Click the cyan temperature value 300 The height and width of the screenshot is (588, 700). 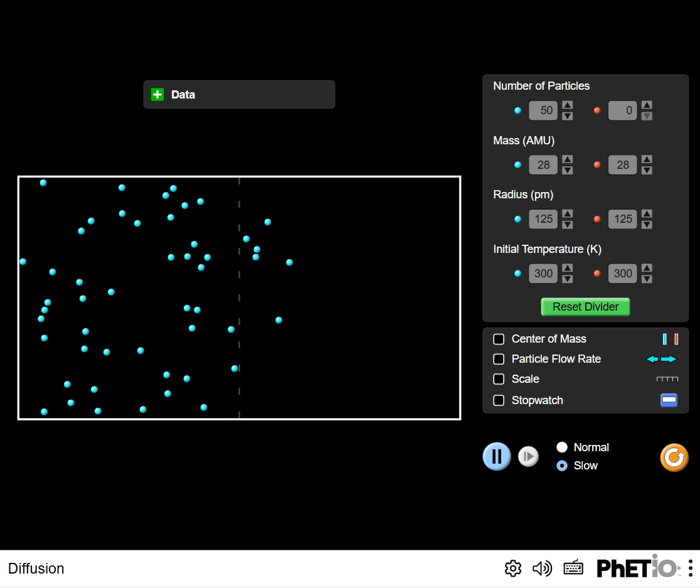[x=543, y=273]
